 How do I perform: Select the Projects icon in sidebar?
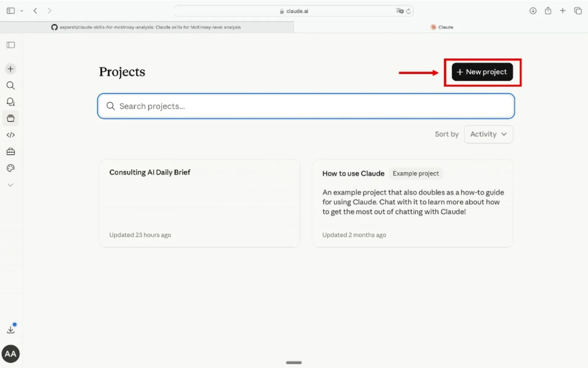pos(11,118)
